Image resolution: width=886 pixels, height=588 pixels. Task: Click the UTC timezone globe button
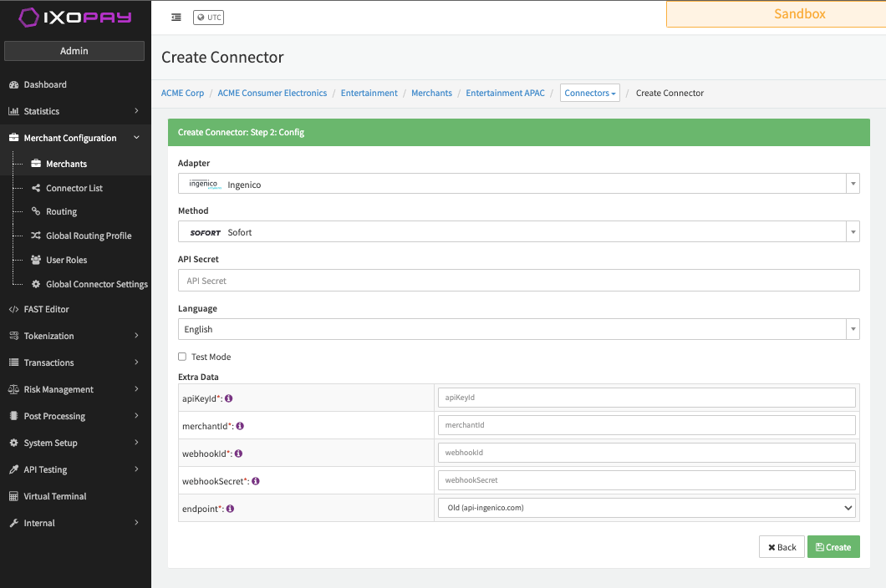click(x=208, y=17)
